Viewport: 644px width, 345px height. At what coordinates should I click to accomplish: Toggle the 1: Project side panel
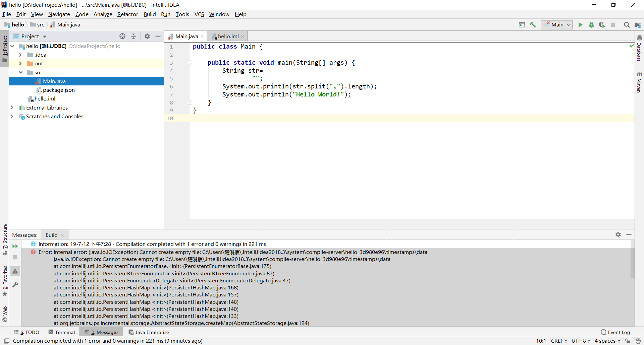[5, 49]
